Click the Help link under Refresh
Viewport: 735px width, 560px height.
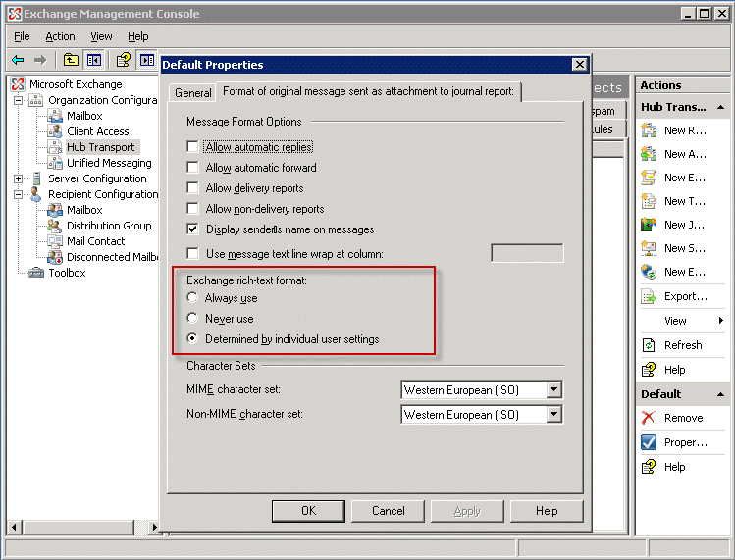(674, 370)
